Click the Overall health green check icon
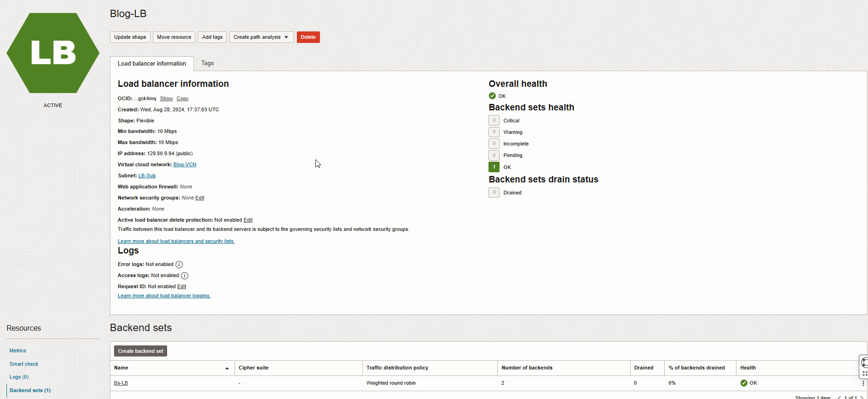868x399 pixels. pos(492,96)
